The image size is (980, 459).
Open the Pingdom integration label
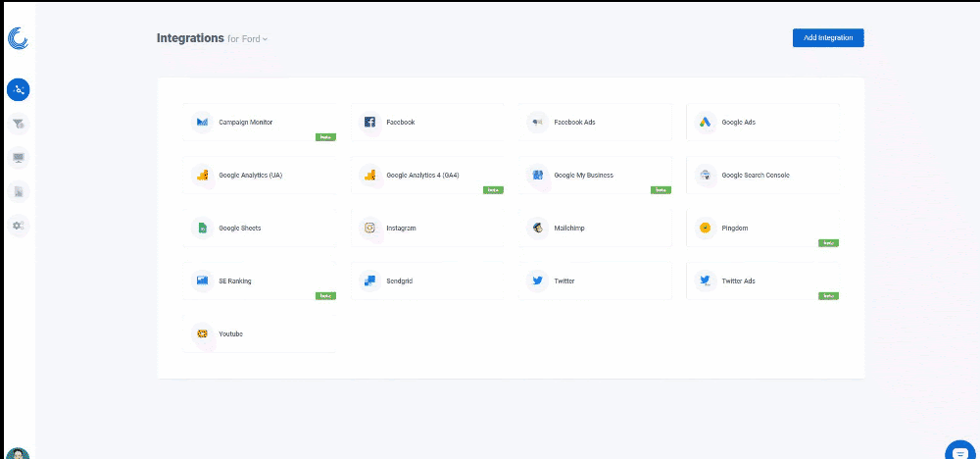click(x=734, y=229)
